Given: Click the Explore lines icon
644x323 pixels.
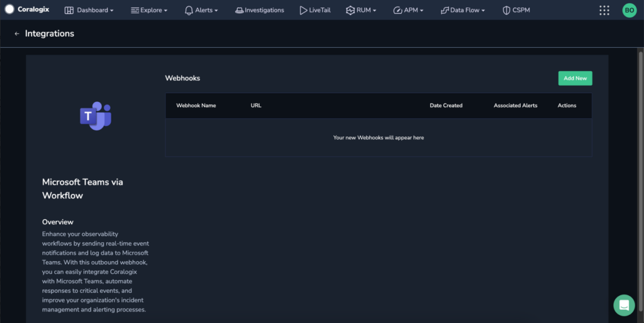Looking at the screenshot, I should 135,10.
